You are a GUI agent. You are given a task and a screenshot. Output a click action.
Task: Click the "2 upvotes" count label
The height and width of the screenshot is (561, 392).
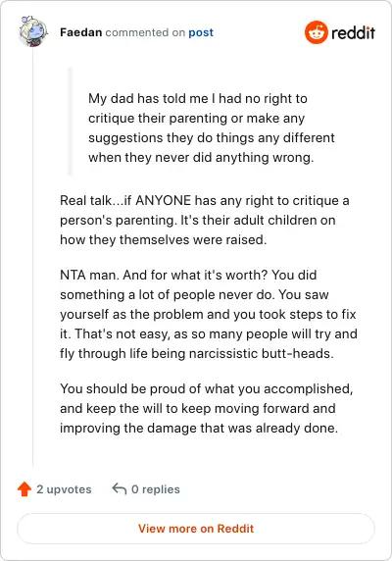click(64, 489)
